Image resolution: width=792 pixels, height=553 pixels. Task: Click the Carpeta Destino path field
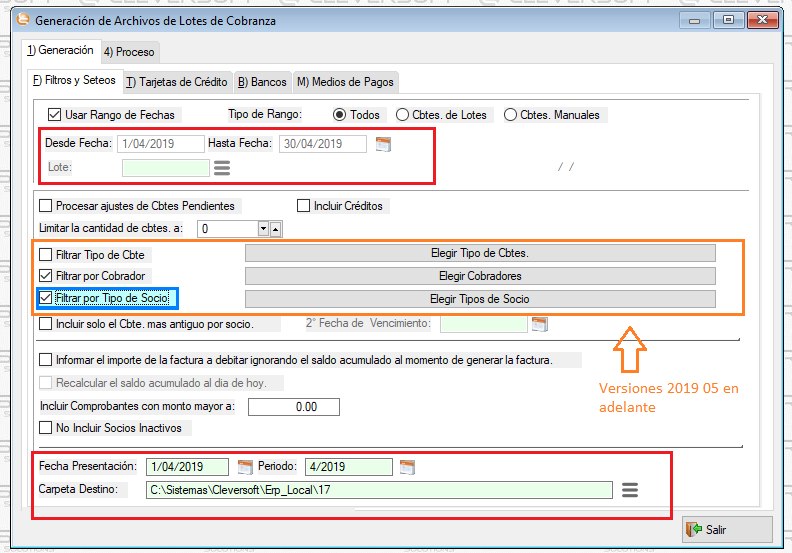(x=378, y=490)
